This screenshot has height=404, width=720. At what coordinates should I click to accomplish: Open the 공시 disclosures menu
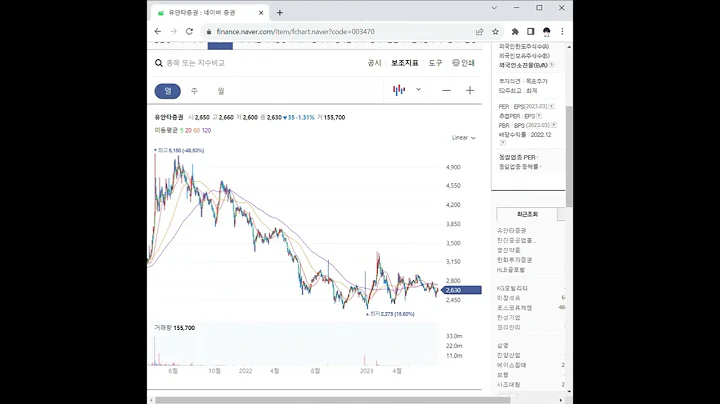375,63
